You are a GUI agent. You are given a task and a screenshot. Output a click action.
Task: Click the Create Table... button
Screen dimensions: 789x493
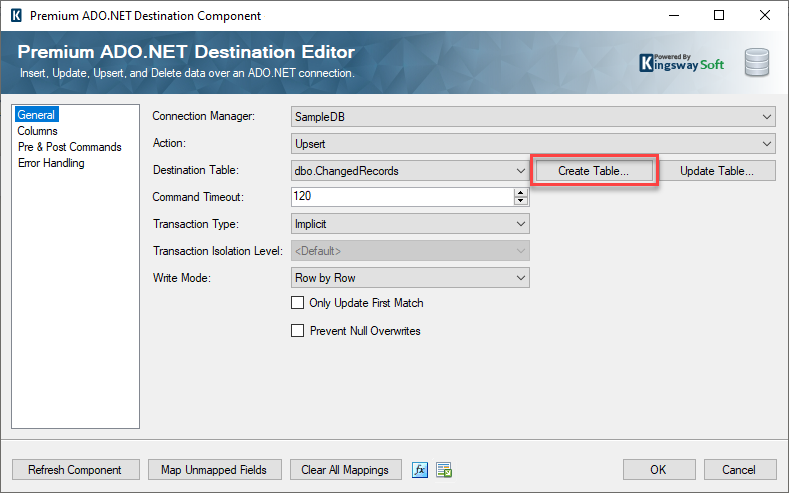pos(594,171)
